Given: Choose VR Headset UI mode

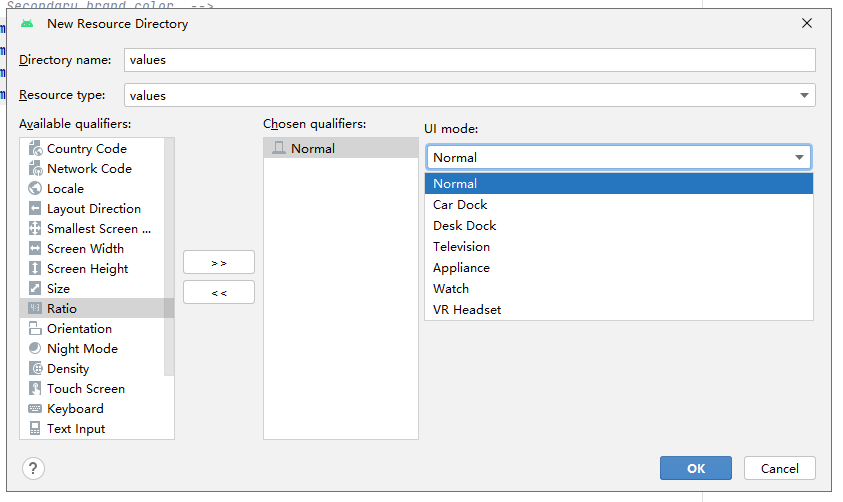Looking at the screenshot, I should tap(619, 309).
